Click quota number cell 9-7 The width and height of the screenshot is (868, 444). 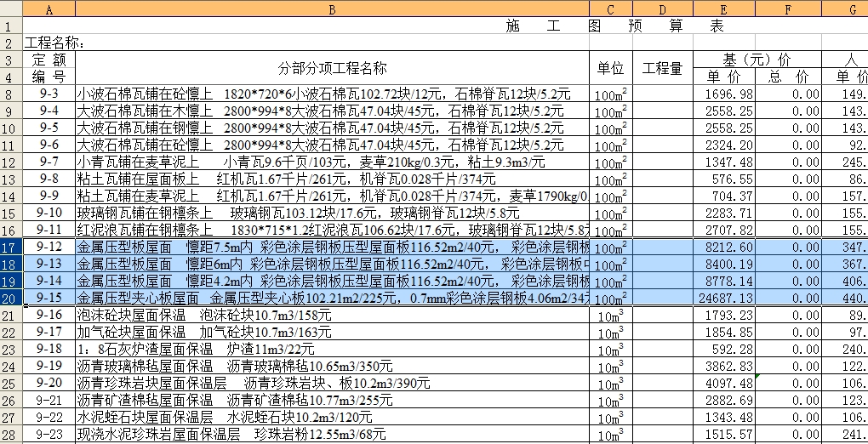pyautogui.click(x=49, y=162)
